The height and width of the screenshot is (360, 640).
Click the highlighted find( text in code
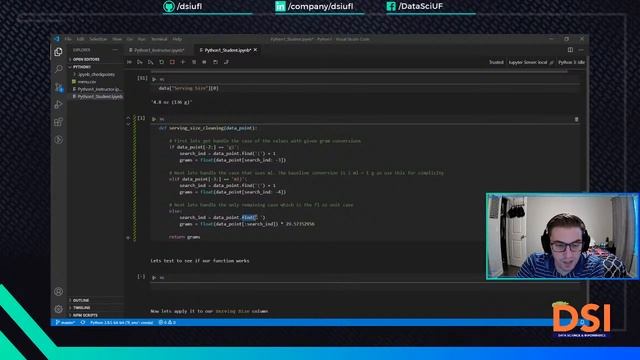pos(249,218)
